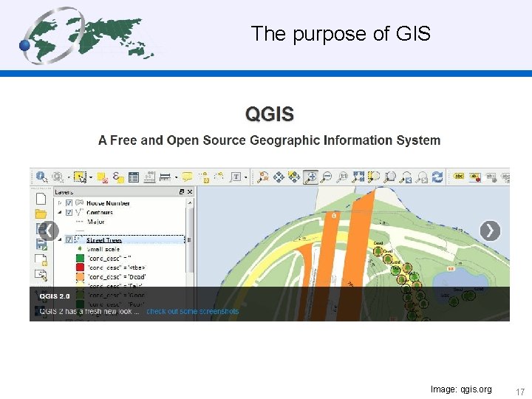
Task: Refresh the map canvas
Action: (437, 177)
